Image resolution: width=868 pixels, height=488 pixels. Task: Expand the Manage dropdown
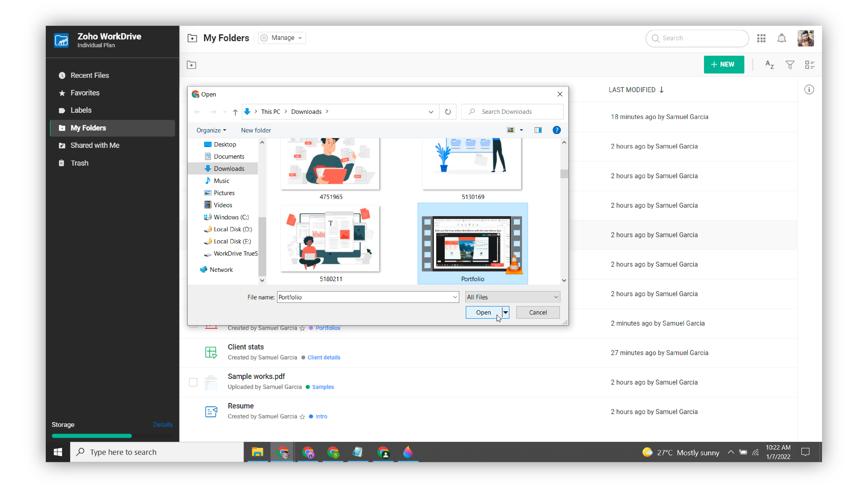coord(282,38)
